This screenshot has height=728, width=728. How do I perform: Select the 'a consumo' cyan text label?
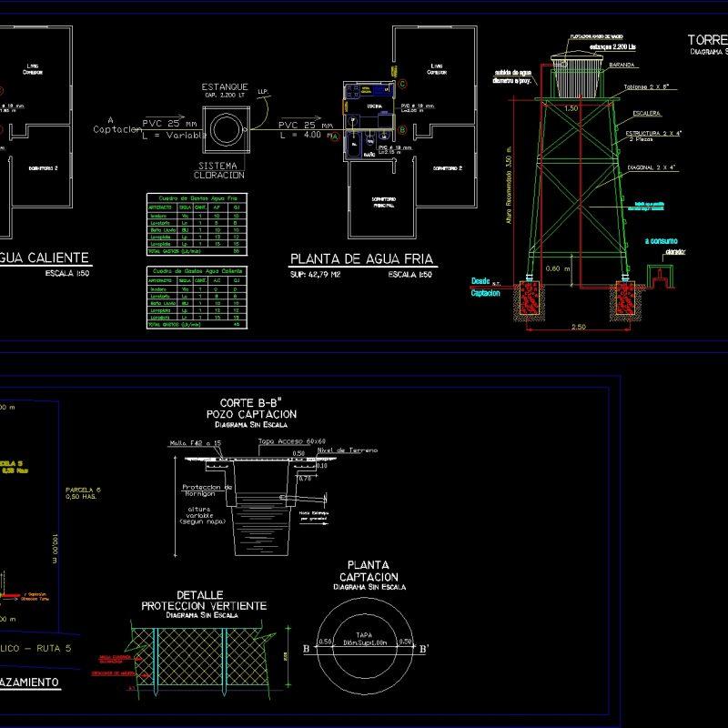pyautogui.click(x=660, y=240)
